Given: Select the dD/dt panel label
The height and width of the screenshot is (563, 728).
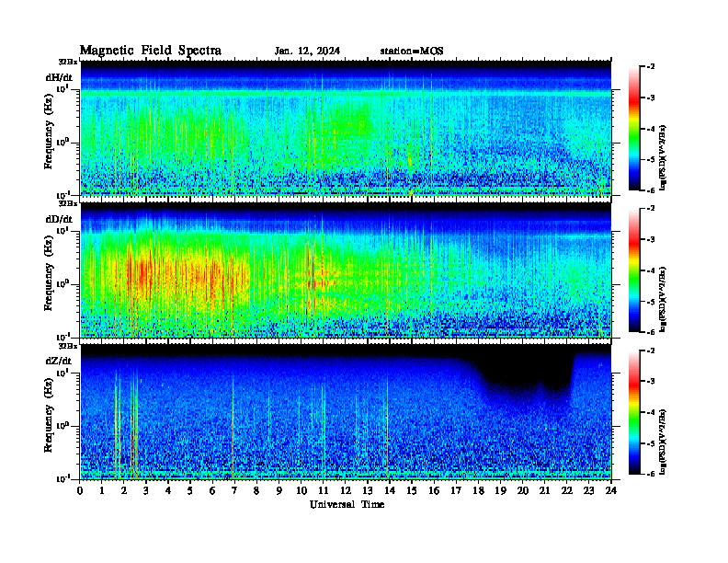Looking at the screenshot, I should [x=59, y=219].
